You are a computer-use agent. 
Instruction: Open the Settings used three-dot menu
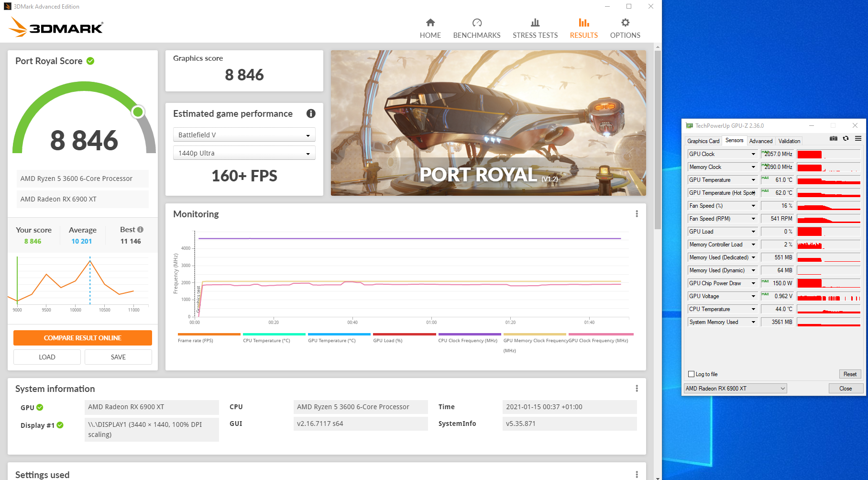(637, 474)
